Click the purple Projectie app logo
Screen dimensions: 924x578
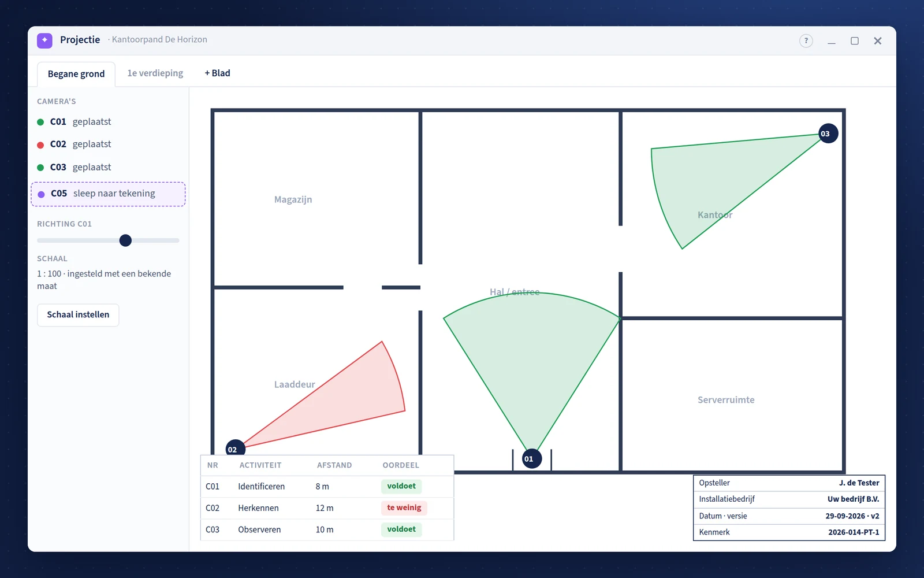44,40
